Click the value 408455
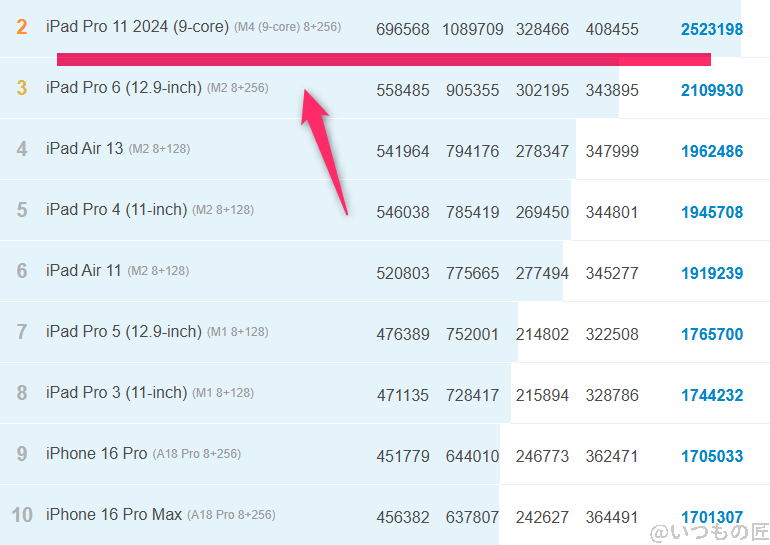This screenshot has width=770, height=545. click(x=612, y=29)
